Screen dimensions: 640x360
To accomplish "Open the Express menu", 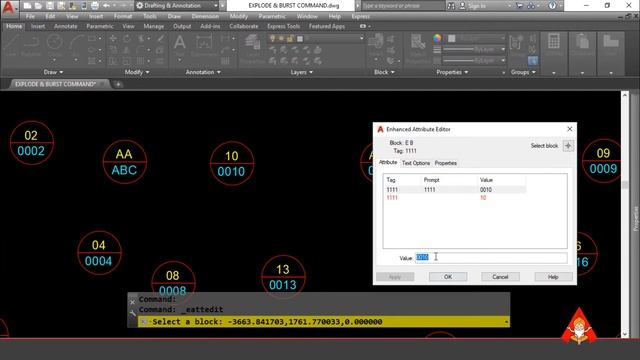I will (361, 16).
